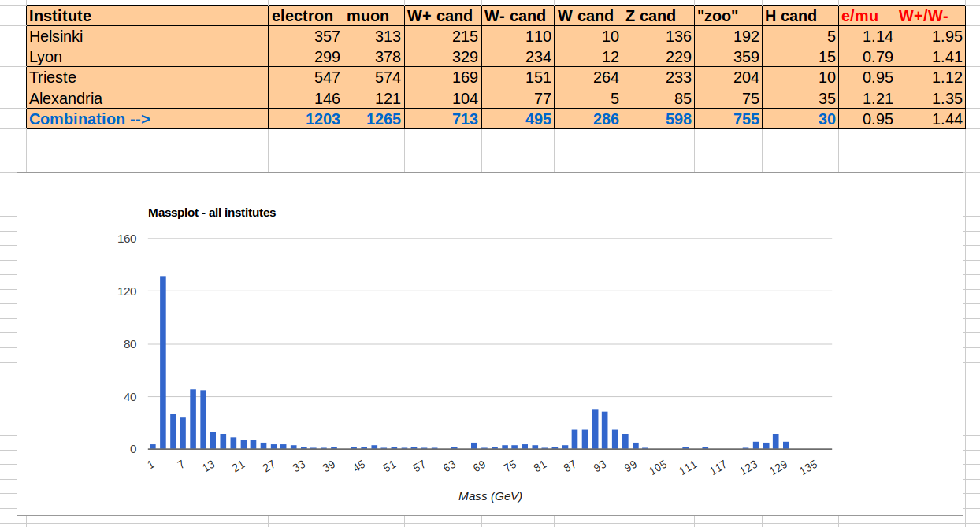Screen dimensions: 980x527
Task: Select Combination H cand total 30
Action: click(x=800, y=119)
